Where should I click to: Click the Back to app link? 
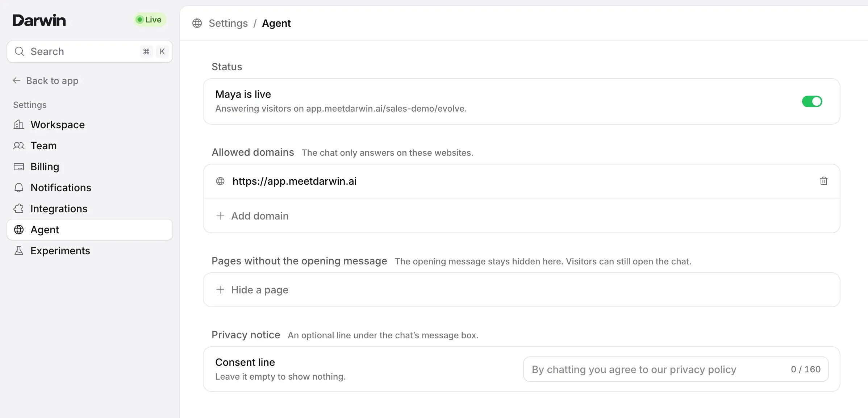(46, 80)
